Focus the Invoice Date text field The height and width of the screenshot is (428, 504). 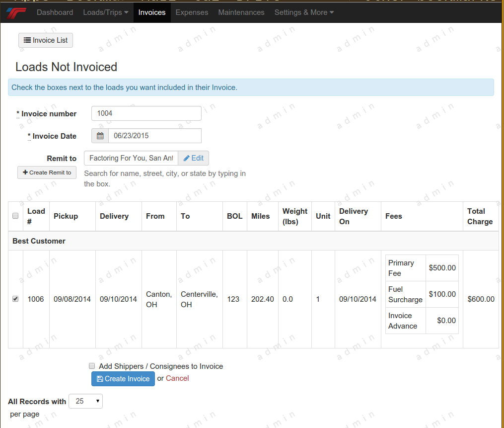154,136
